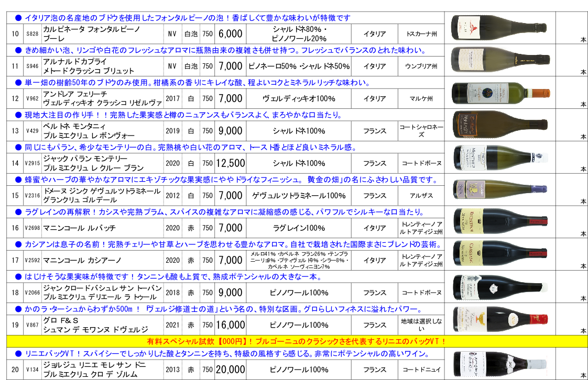The height and width of the screenshot is (380, 588).
Task: Select the bottle image for wine 16
Action: click(499, 221)
